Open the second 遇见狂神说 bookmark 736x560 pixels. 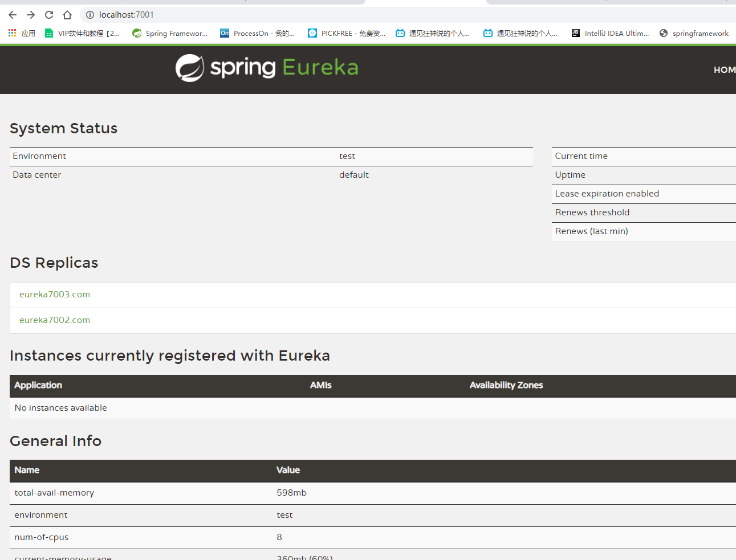point(521,33)
